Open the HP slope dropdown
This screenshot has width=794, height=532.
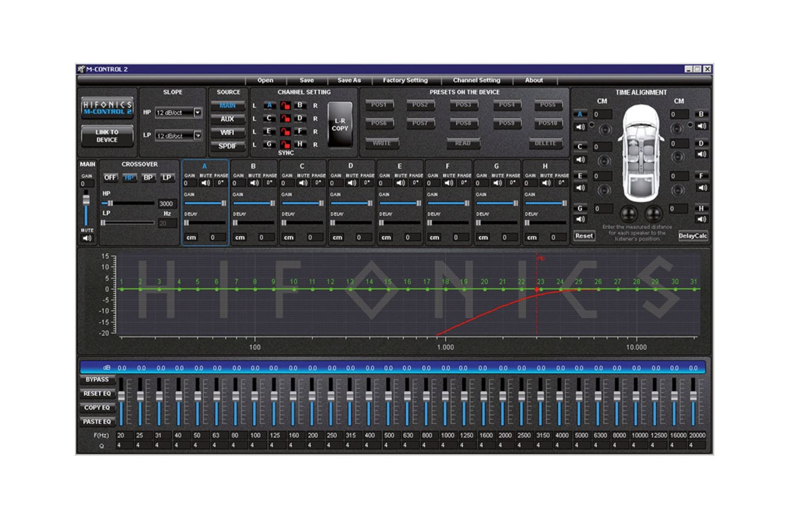[198, 112]
